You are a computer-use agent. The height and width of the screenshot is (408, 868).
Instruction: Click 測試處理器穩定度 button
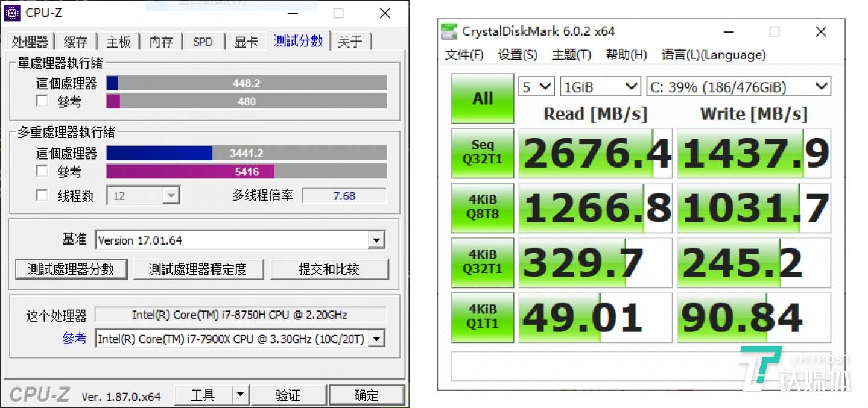[x=198, y=269]
